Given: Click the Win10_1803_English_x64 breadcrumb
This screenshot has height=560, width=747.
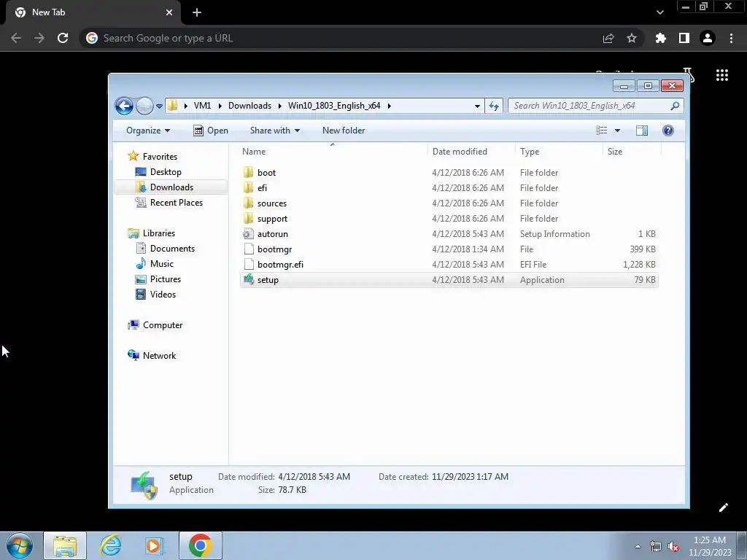Looking at the screenshot, I should tap(334, 106).
